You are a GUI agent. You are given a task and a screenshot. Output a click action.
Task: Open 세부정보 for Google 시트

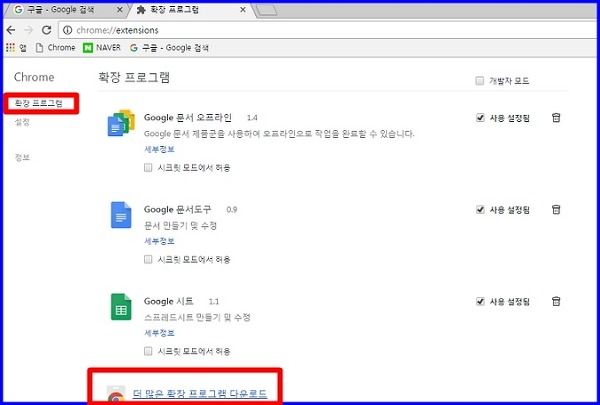(x=159, y=333)
